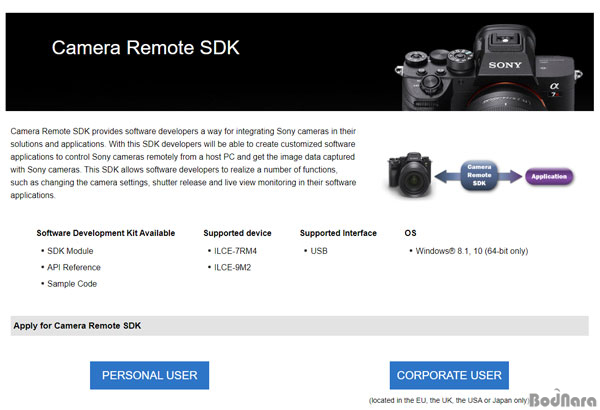Screen dimensions: 600x410
Task: Select the 'SDK Module' list item
Action: pyautogui.click(x=70, y=251)
